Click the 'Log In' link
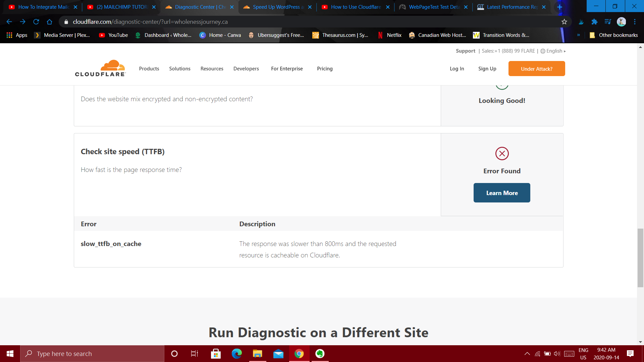Viewport: 644px width, 362px height. (x=457, y=68)
